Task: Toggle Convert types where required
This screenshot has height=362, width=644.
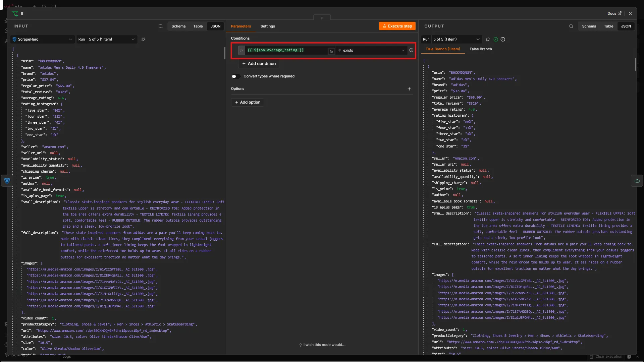Action: pos(236,76)
